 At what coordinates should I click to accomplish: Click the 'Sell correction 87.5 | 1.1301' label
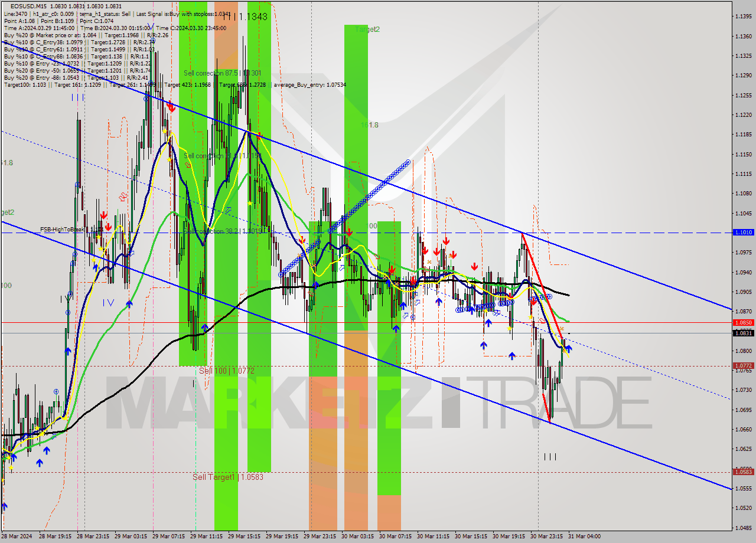[222, 73]
